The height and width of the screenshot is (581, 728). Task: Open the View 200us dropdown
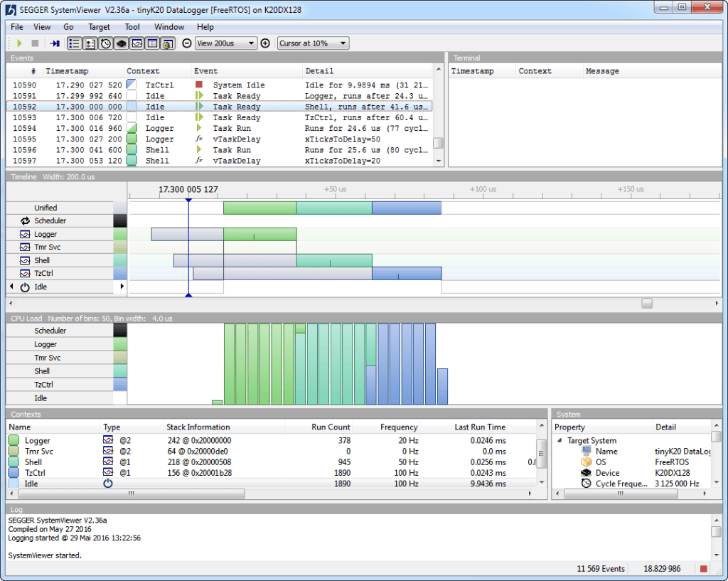pyautogui.click(x=226, y=43)
